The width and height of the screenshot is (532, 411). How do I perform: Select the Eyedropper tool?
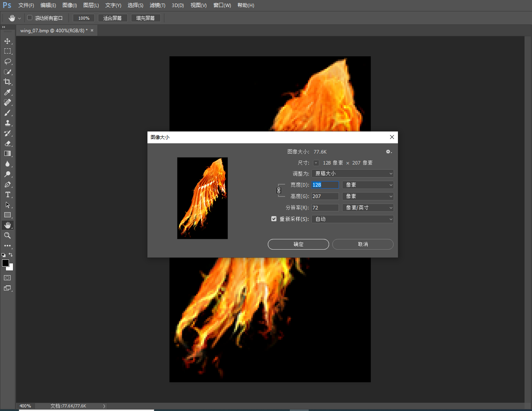7,92
